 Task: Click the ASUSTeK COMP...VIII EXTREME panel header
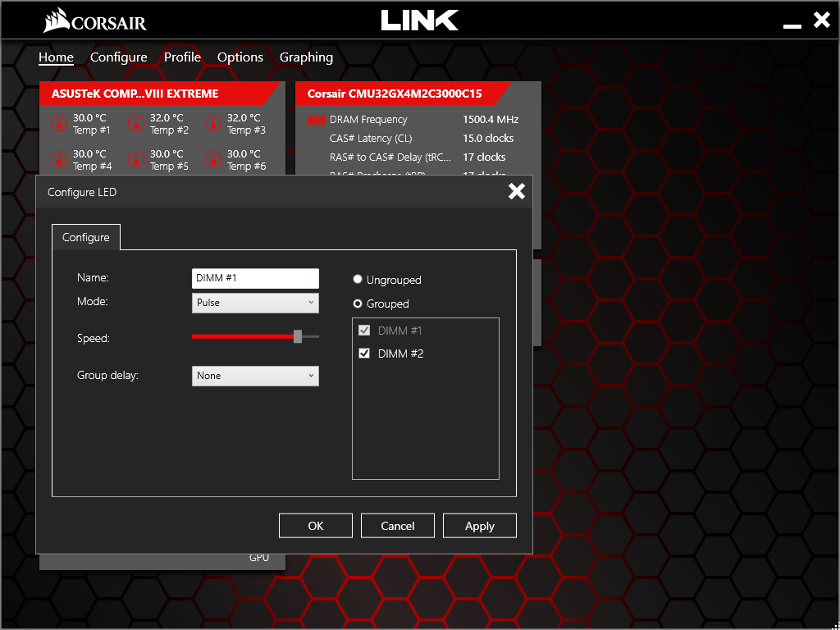[x=161, y=94]
